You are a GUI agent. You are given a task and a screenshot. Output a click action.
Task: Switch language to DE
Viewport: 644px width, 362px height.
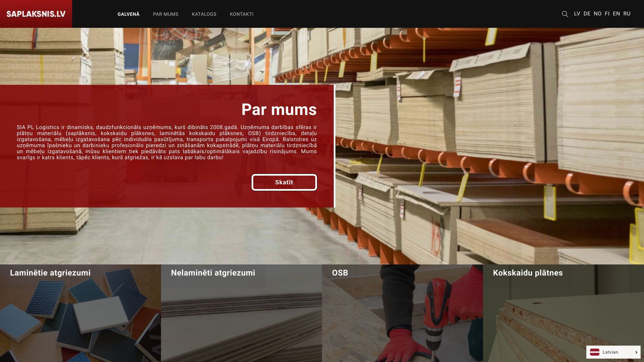[587, 14]
